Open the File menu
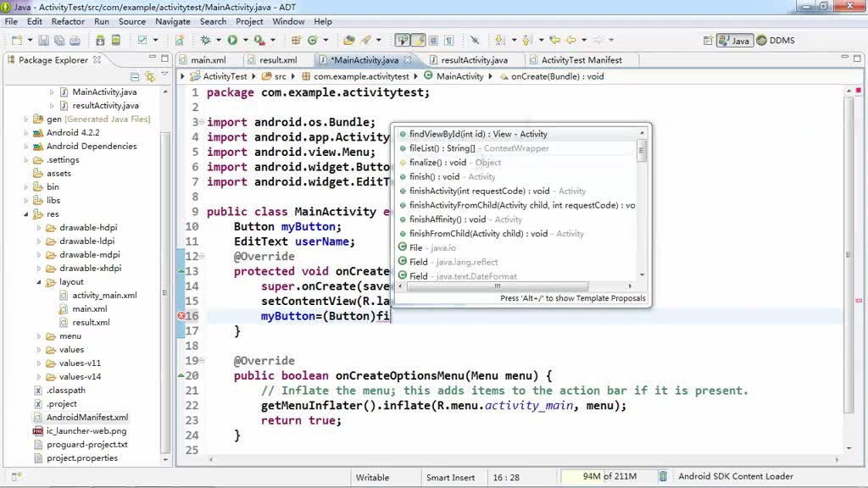This screenshot has height=488, width=868. pyautogui.click(x=11, y=21)
